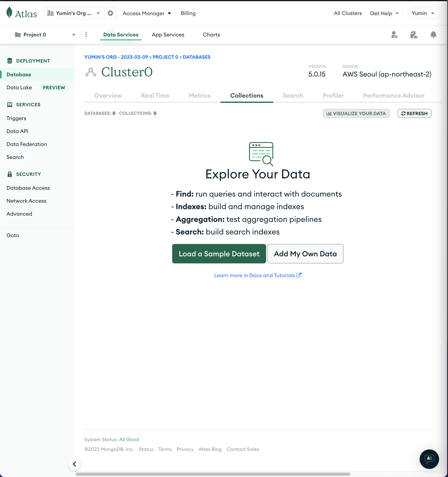
Task: Open the Real Time tab
Action: pos(155,96)
